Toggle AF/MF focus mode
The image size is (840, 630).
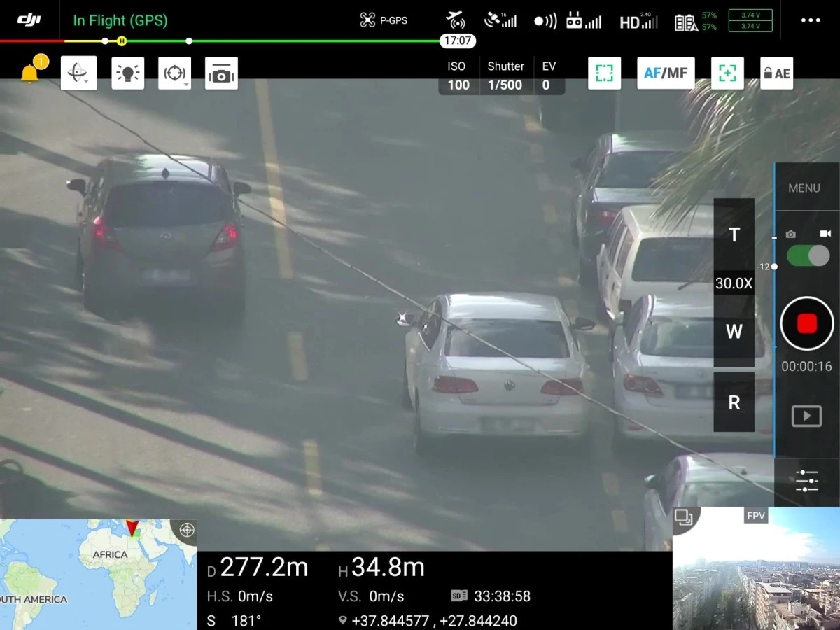666,73
